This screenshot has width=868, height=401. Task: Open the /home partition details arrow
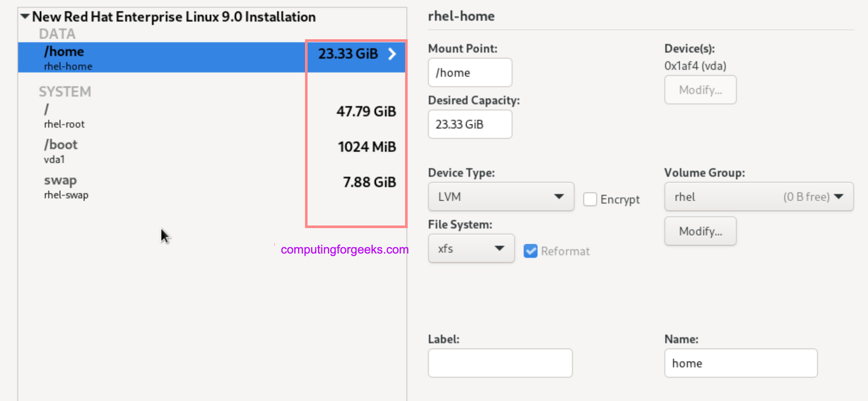(392, 54)
